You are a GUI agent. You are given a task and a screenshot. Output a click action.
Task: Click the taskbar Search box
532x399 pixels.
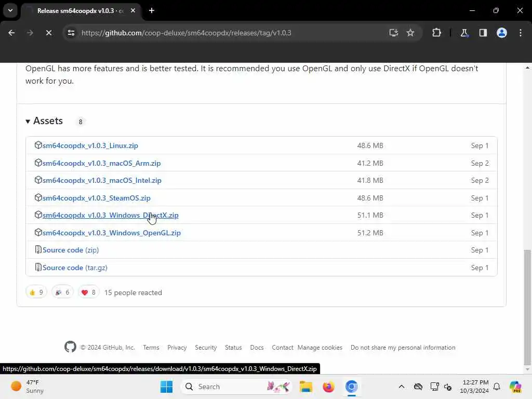tap(236, 387)
